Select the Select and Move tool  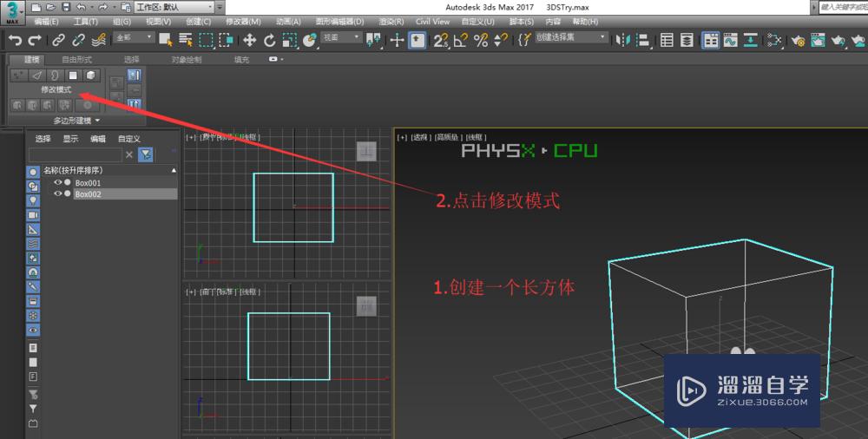250,40
